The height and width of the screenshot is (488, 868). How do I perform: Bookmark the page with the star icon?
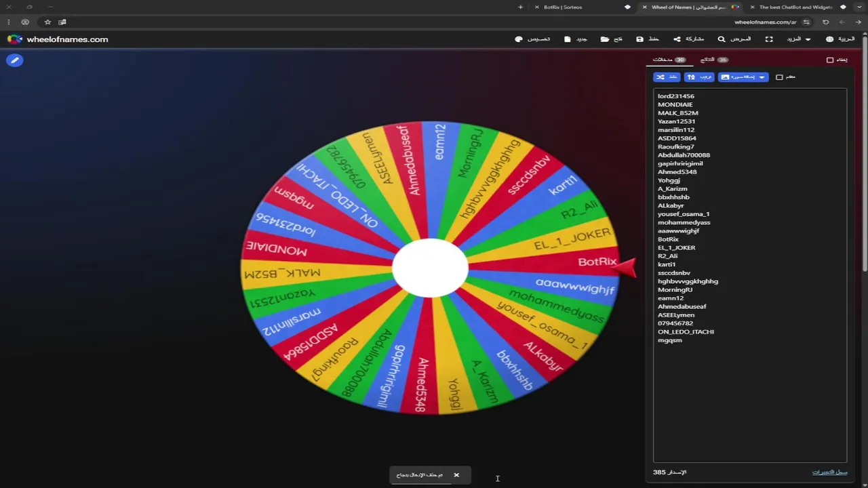[47, 22]
